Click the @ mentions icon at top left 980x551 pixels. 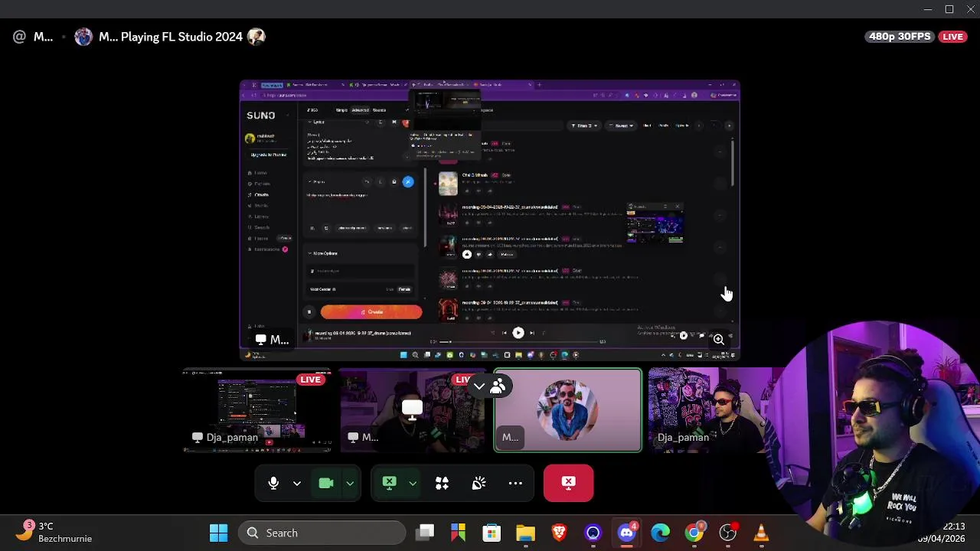(19, 37)
